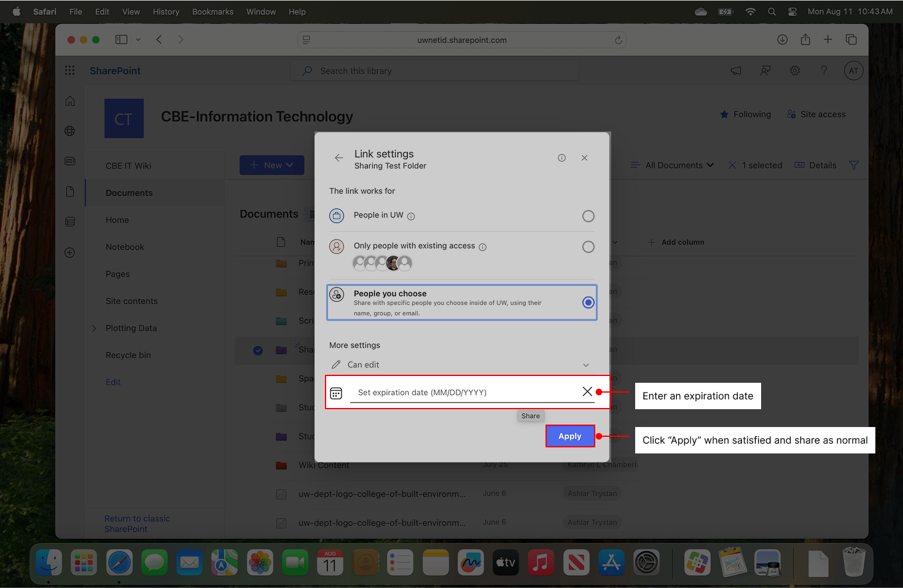This screenshot has width=903, height=588.
Task: Select Only people with existing access option
Action: [588, 246]
